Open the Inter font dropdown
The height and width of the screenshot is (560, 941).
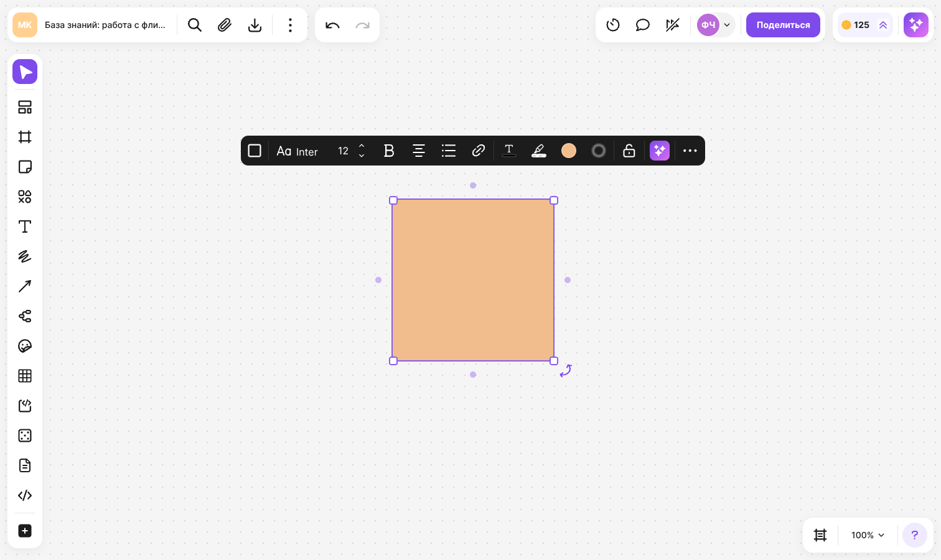tap(297, 151)
